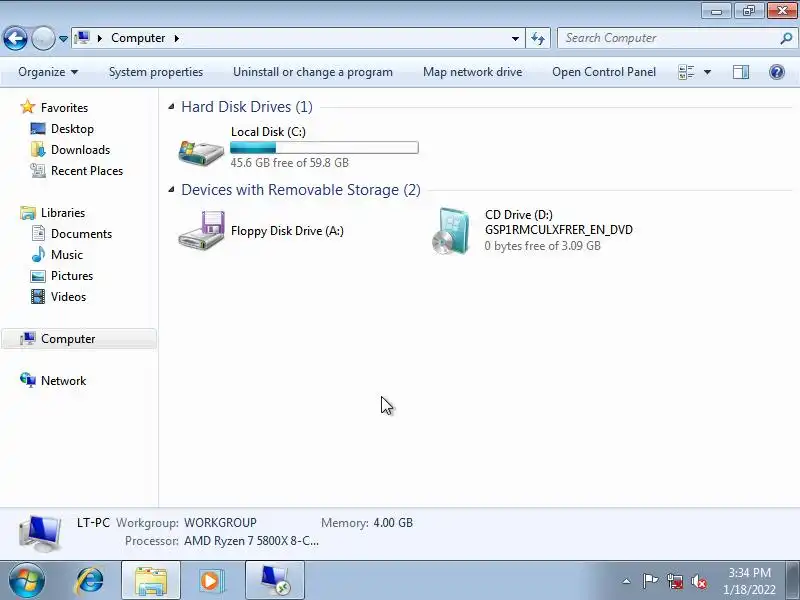Open Recent Places
Screen dimensions: 800x600
pyautogui.click(x=87, y=170)
